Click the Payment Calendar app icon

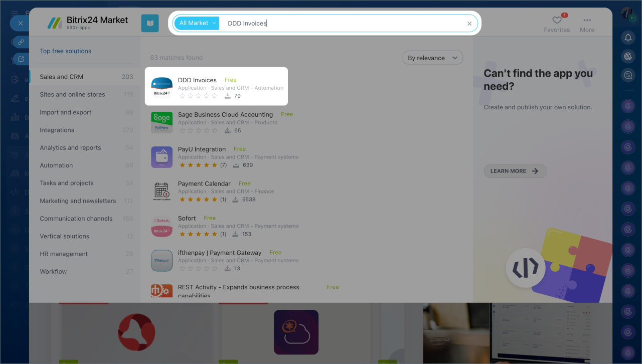[162, 192]
